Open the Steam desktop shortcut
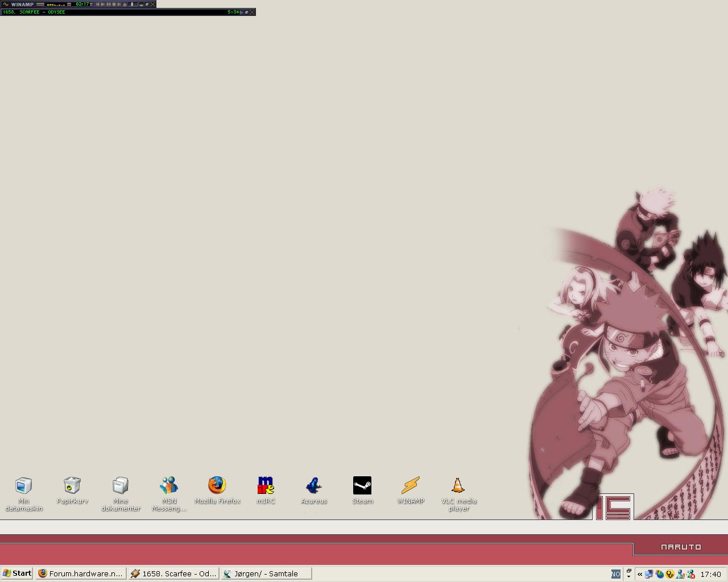This screenshot has height=582, width=728. click(362, 490)
